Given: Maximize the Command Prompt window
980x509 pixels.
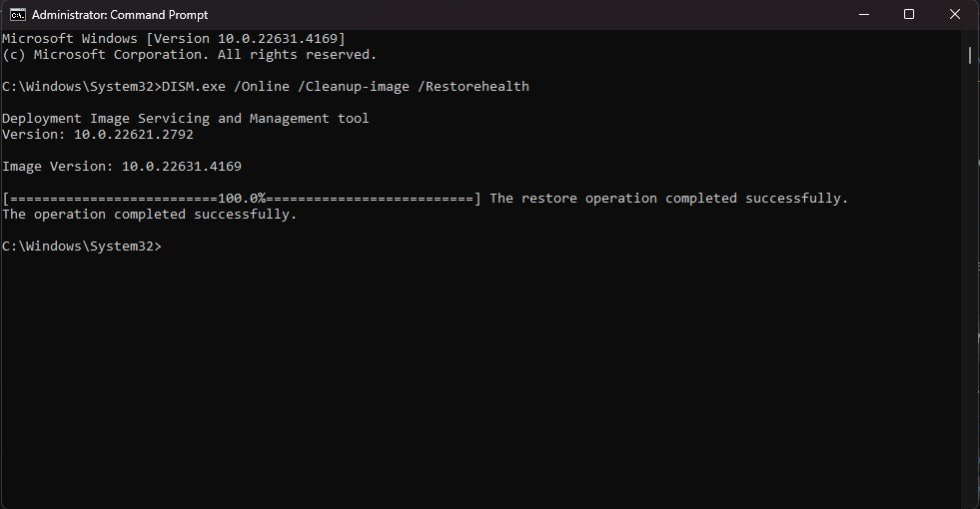Looking at the screenshot, I should point(909,14).
